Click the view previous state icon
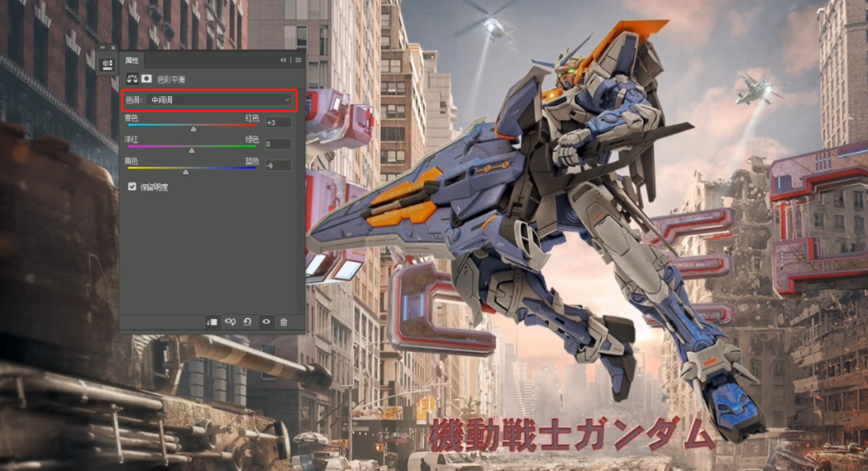Viewport: 868px width, 471px height. tap(230, 322)
